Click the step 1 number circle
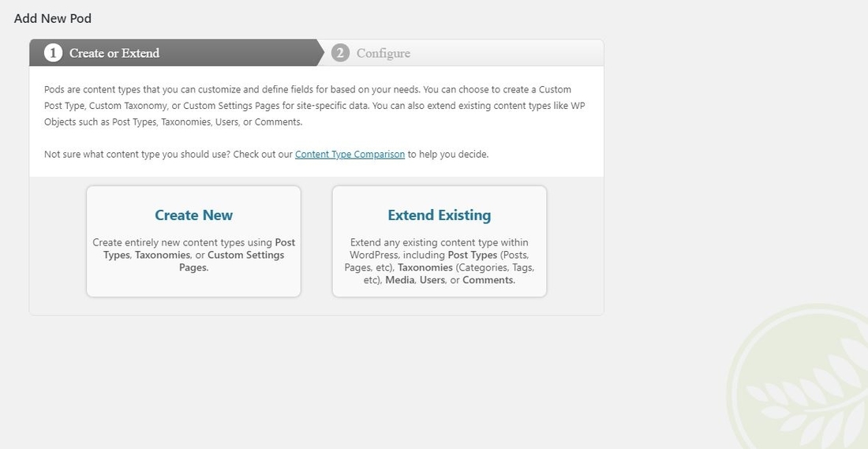 [x=53, y=53]
